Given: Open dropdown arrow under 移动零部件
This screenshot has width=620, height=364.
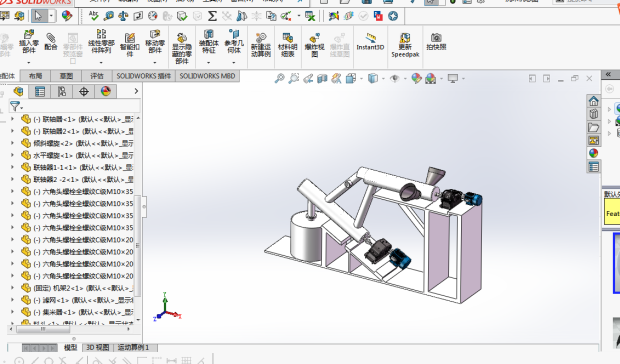Looking at the screenshot, I should pos(155,62).
